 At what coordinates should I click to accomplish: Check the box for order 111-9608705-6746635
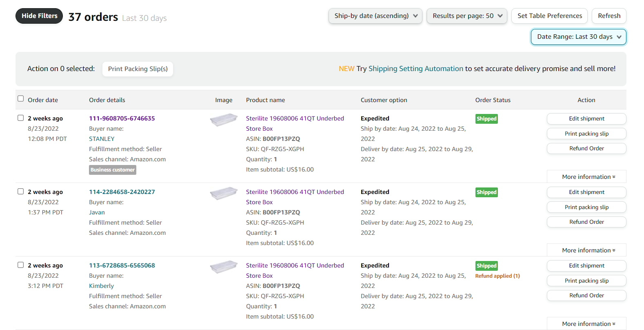pyautogui.click(x=21, y=118)
